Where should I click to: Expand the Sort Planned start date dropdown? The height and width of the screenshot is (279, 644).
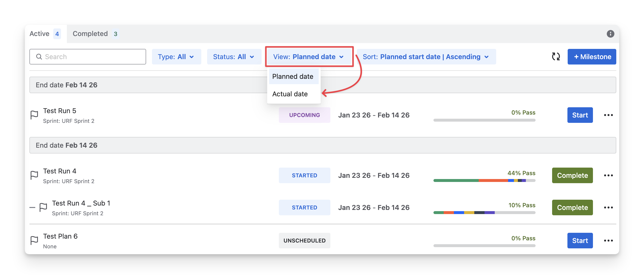[x=426, y=57]
